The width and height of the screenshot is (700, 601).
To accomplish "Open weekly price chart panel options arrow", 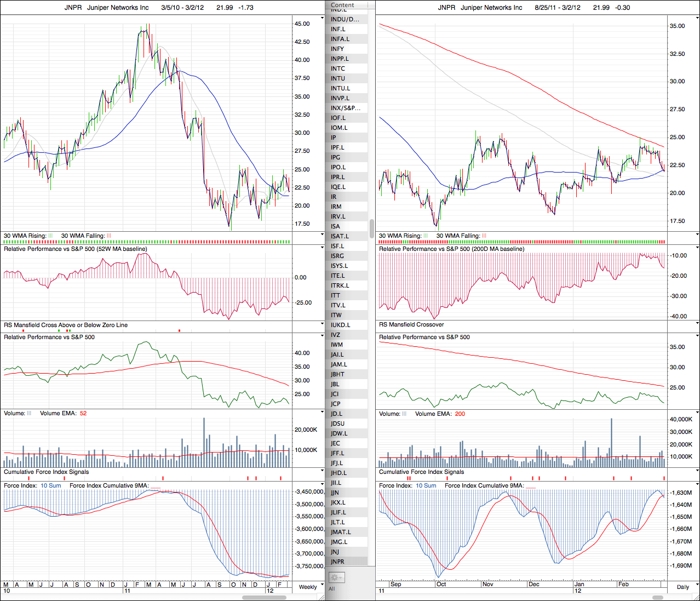I will [x=322, y=18].
